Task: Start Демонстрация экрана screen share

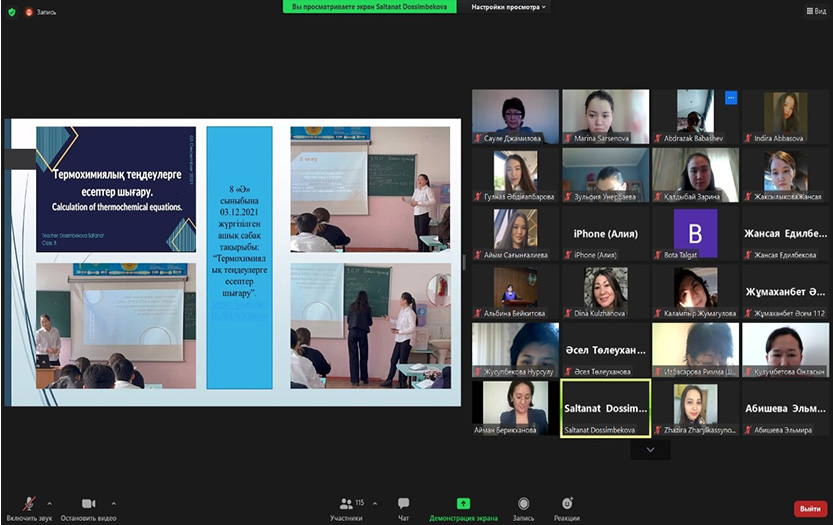Action: coord(463,504)
